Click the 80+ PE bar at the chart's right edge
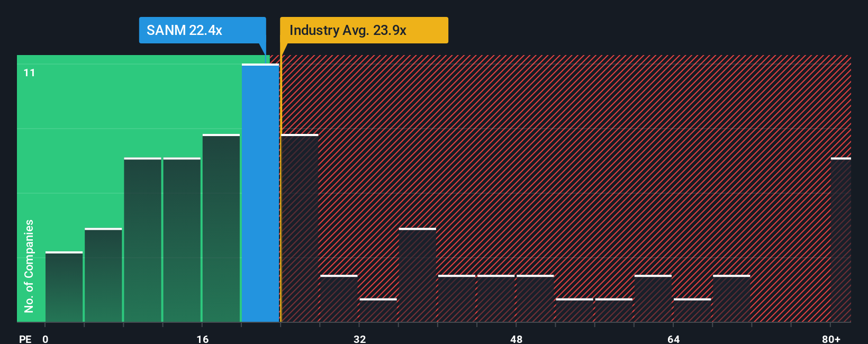 tap(841, 240)
